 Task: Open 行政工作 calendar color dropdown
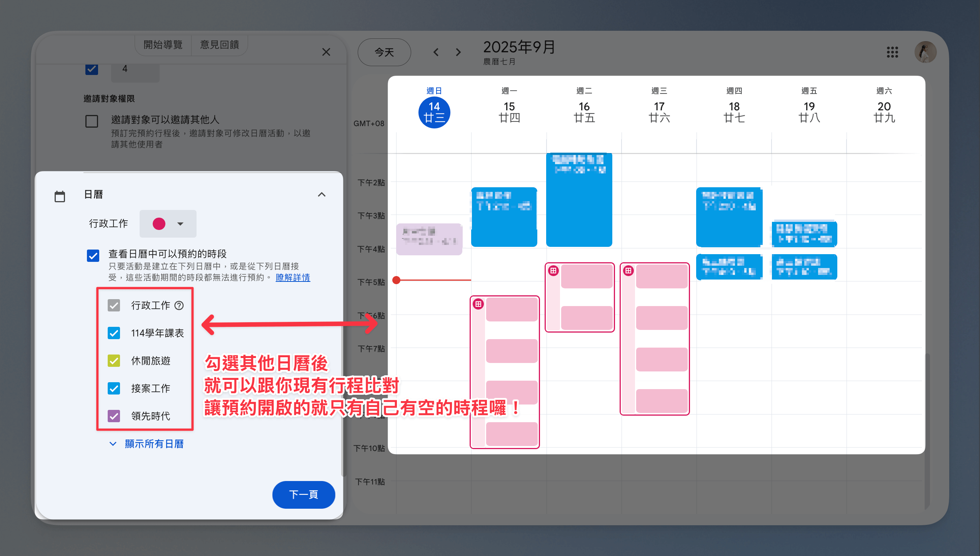pyautogui.click(x=168, y=223)
